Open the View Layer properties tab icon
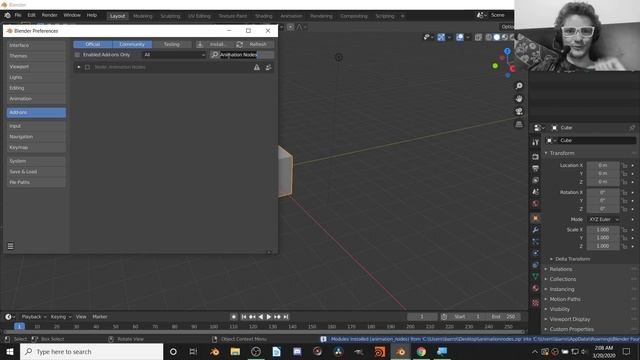640x360 pixels. (536, 180)
